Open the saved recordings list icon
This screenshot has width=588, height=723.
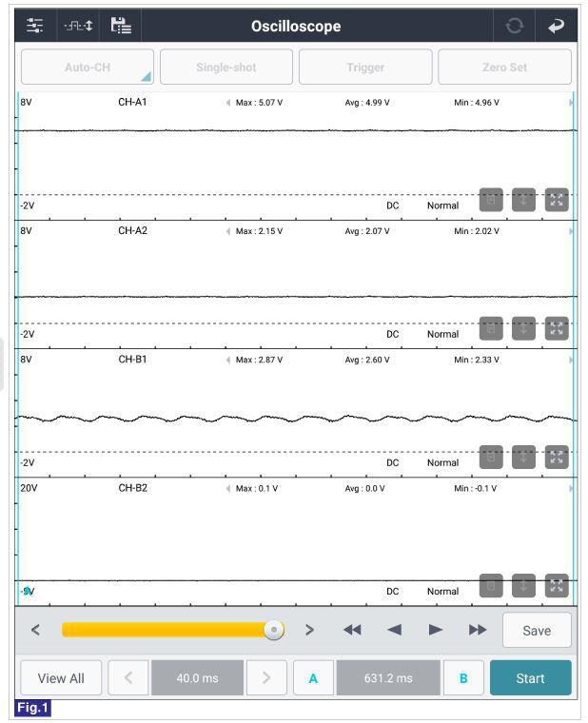pos(121,26)
